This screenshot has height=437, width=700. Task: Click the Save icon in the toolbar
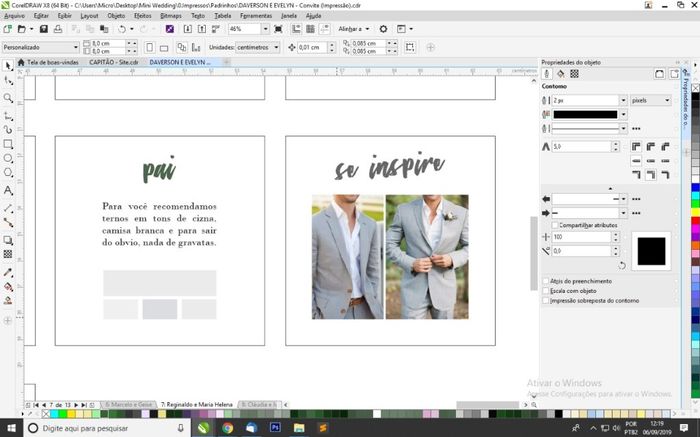[x=44, y=29]
